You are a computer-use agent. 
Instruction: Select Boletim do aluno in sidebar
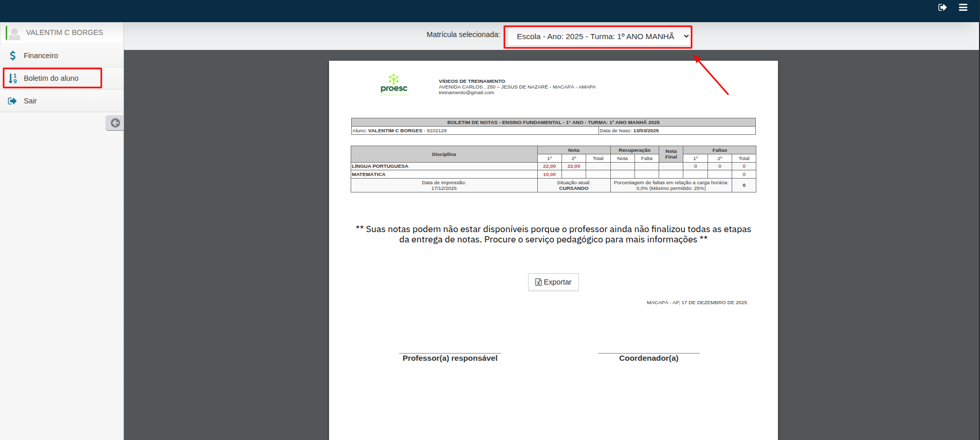[x=51, y=78]
